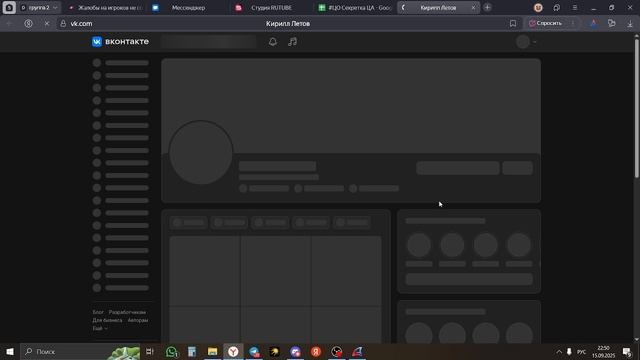The height and width of the screenshot is (360, 640).
Task: Click the VK search field
Action: point(209,42)
